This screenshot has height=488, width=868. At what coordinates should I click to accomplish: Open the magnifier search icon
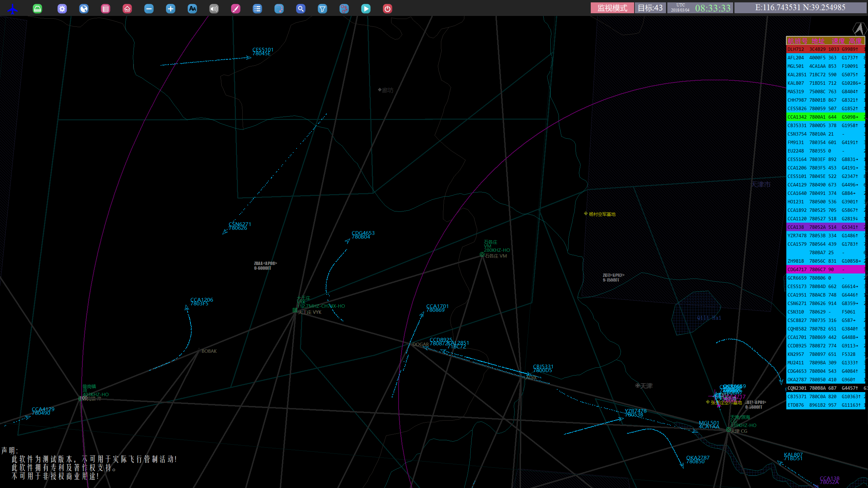tap(301, 8)
